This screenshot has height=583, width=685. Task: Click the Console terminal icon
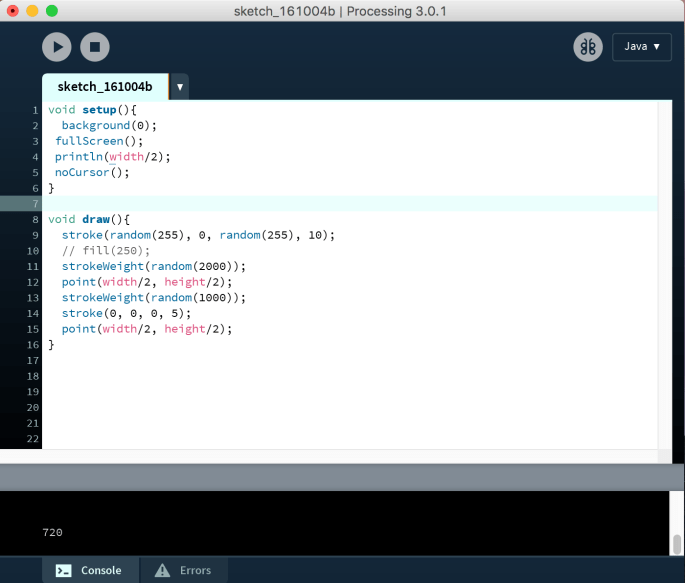click(63, 570)
